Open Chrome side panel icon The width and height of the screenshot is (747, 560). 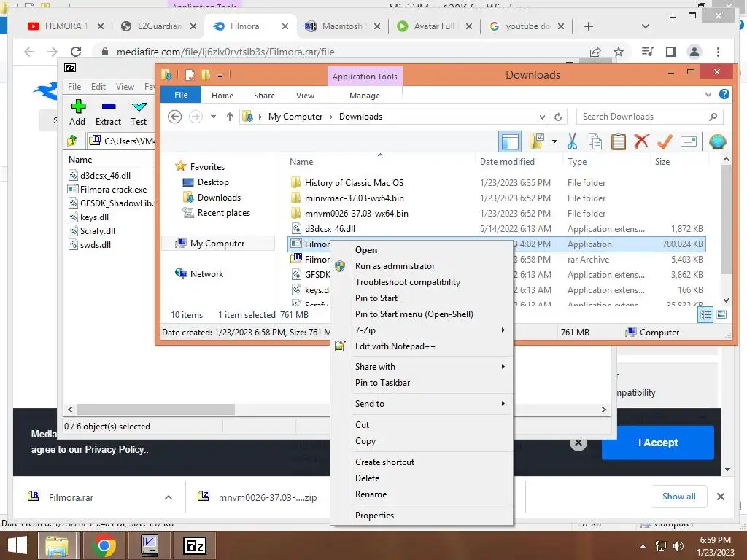(671, 52)
